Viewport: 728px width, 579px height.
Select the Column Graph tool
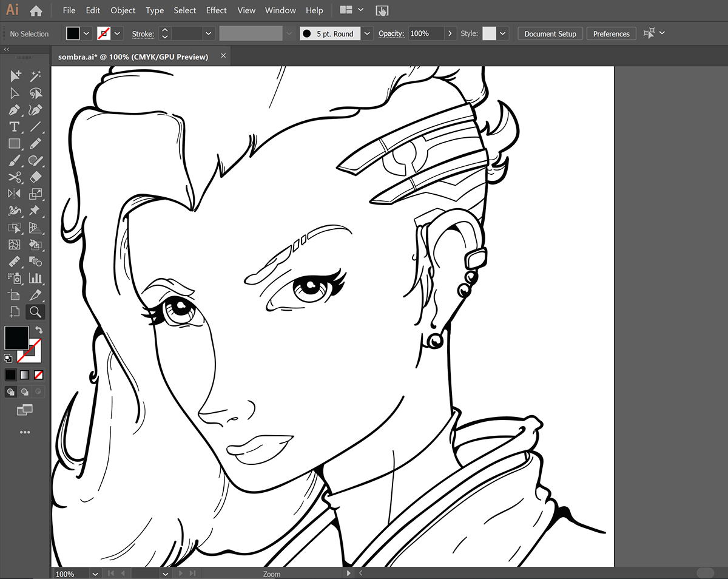(36, 278)
